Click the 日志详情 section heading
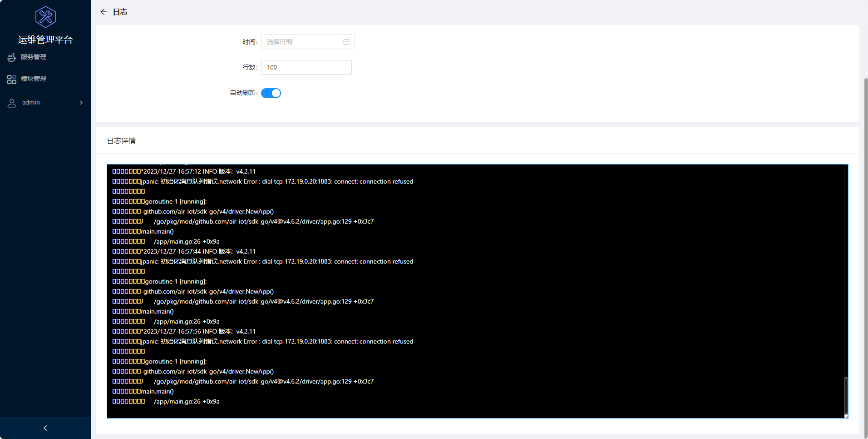Viewport: 868px width, 439px height. (x=121, y=141)
